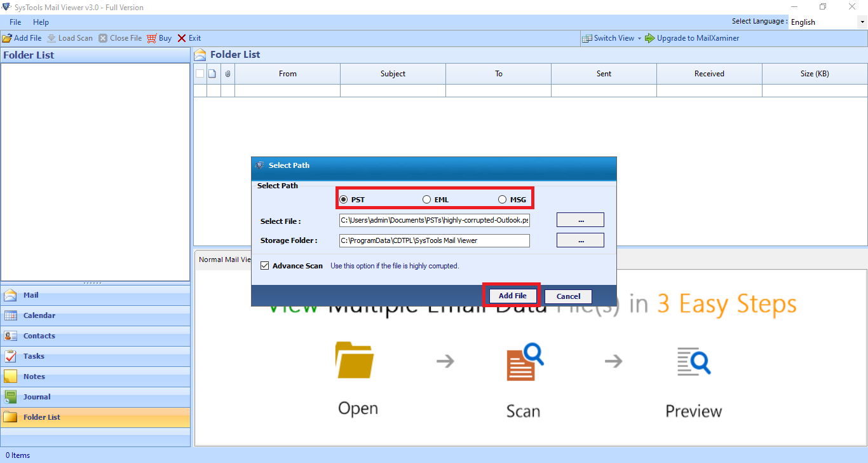The width and height of the screenshot is (868, 463).
Task: Click the Scan document icon in preview
Action: click(x=525, y=362)
